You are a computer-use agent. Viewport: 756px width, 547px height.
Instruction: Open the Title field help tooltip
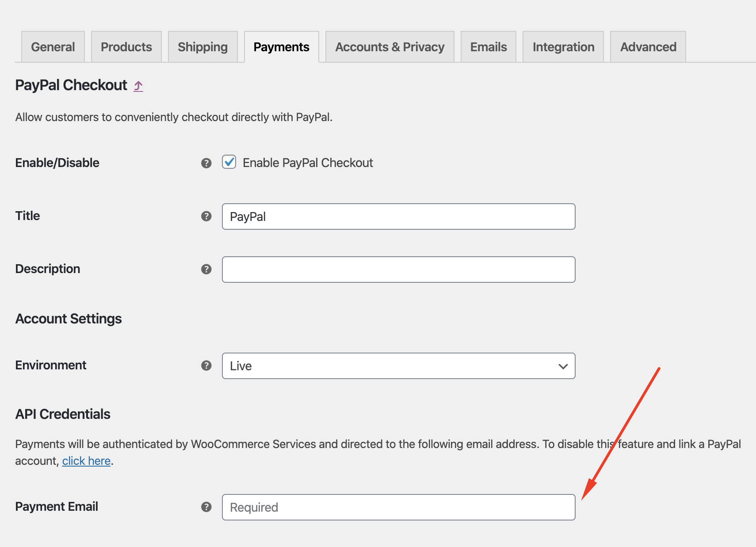coord(206,217)
